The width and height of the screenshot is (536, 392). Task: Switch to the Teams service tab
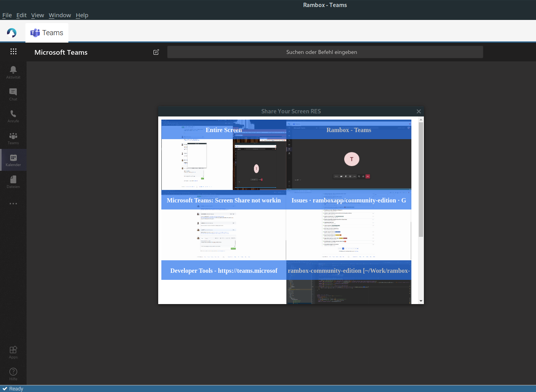click(x=47, y=33)
